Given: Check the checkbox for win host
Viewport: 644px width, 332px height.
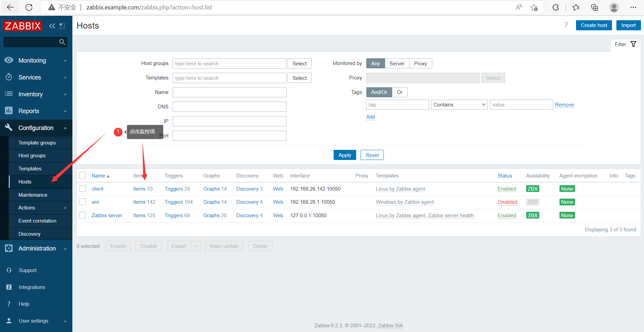Looking at the screenshot, I should click(82, 202).
